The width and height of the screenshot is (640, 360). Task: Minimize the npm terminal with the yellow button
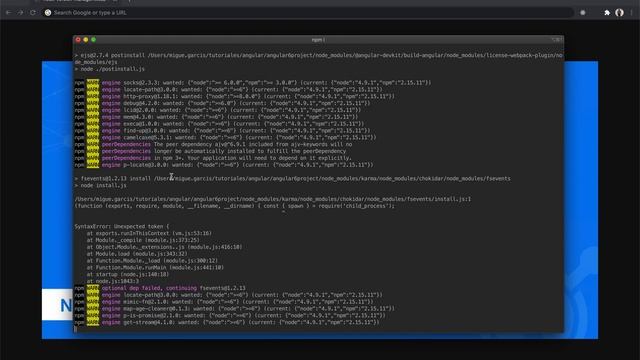(86, 40)
